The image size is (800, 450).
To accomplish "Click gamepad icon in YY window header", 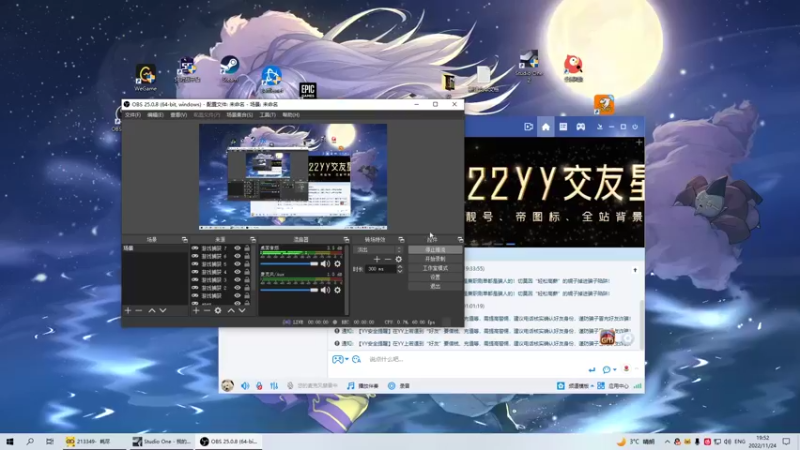I will pos(581,127).
